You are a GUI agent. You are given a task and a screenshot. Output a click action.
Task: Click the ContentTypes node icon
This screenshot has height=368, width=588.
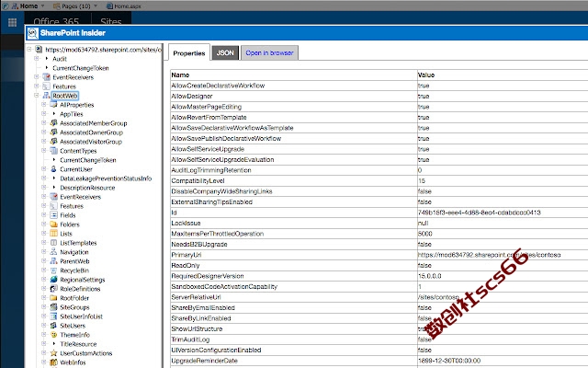click(53, 151)
